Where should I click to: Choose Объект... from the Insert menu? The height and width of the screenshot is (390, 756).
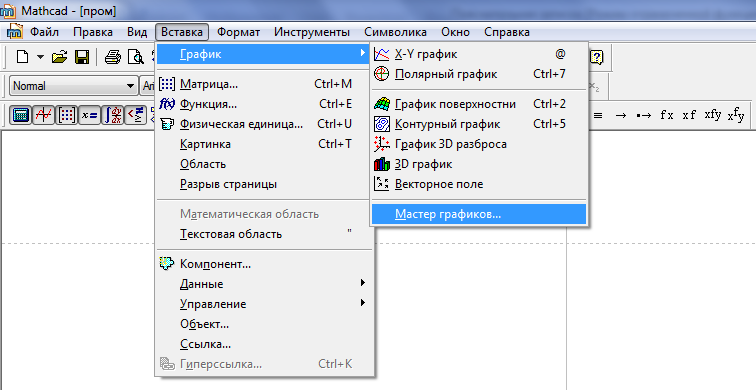pyautogui.click(x=263, y=324)
